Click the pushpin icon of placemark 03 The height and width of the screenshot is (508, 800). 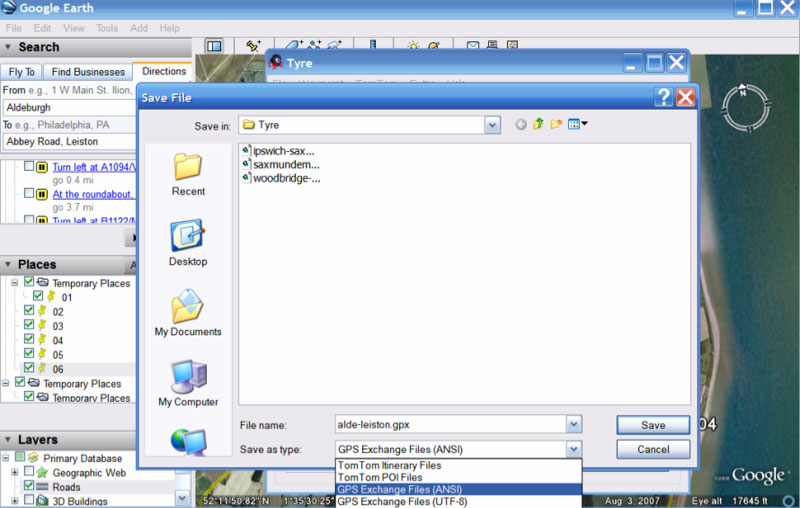tap(42, 325)
